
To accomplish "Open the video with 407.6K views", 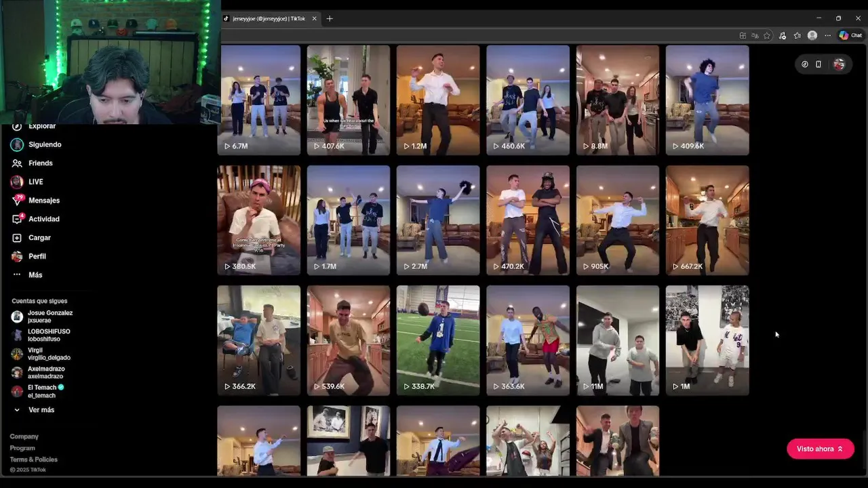I will pyautogui.click(x=349, y=100).
